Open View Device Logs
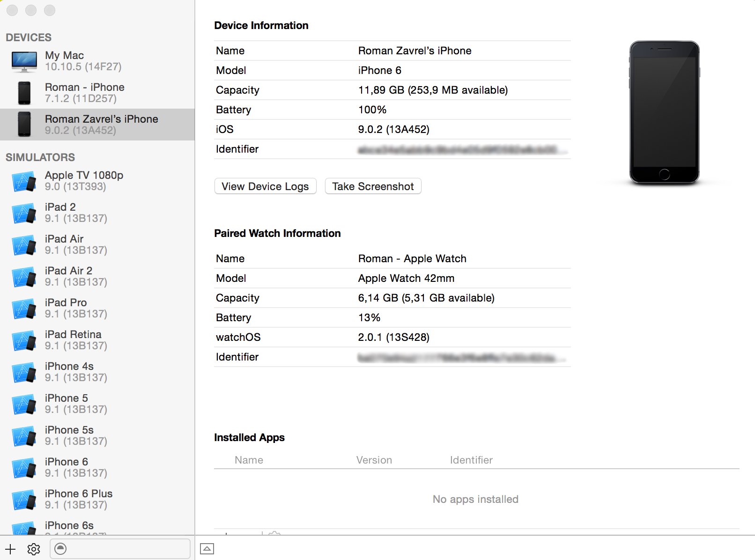The width and height of the screenshot is (755, 560). click(265, 186)
